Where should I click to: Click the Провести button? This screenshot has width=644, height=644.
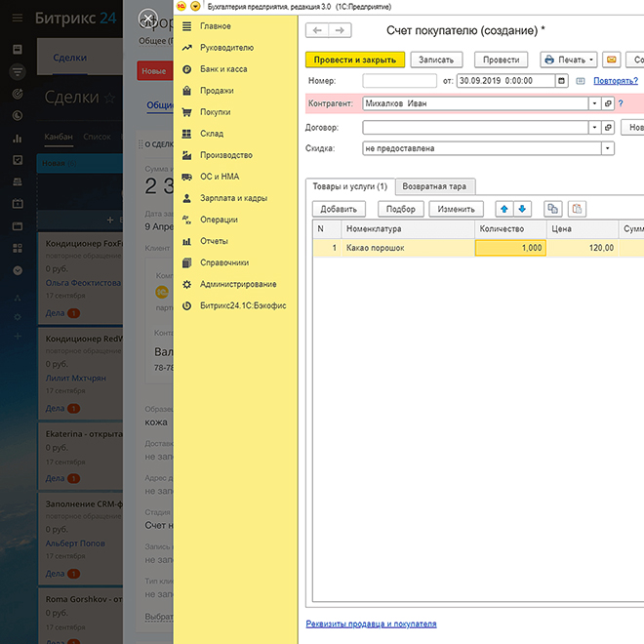(502, 60)
